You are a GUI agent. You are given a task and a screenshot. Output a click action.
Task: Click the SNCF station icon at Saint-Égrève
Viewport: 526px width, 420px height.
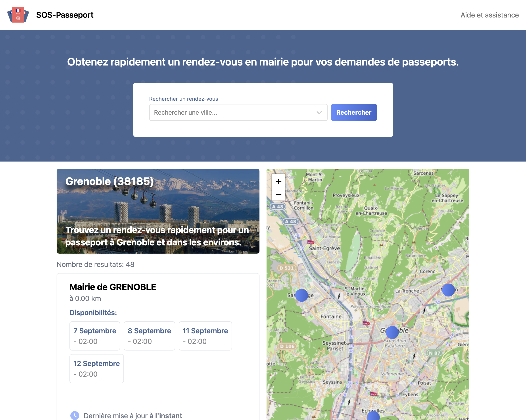point(311,242)
